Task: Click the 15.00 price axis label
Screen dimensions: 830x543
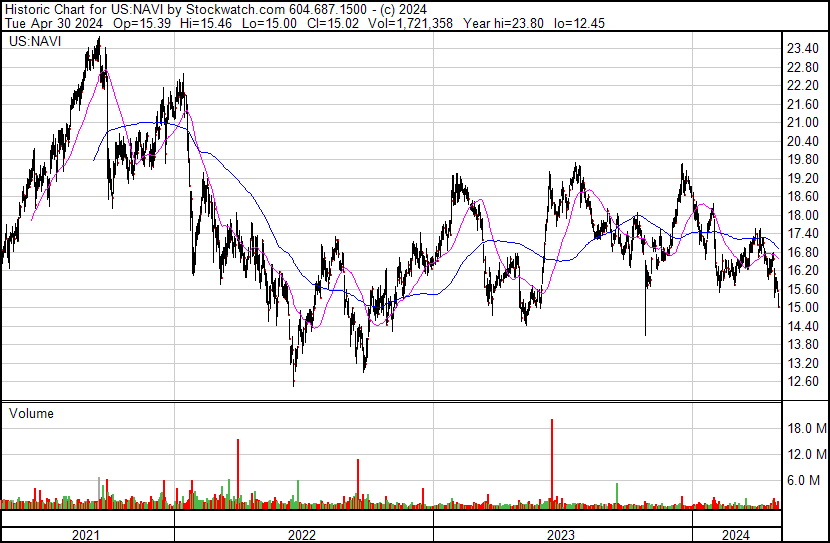Action: click(803, 307)
